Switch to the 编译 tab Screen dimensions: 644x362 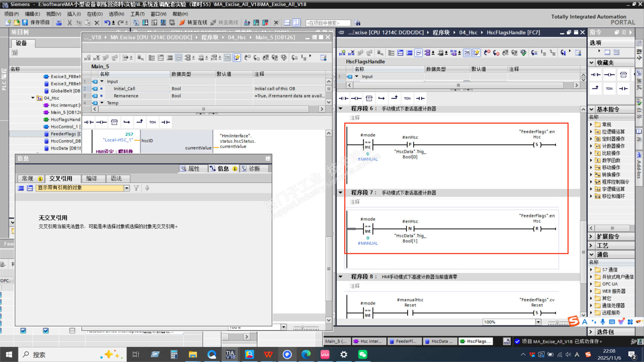91,179
